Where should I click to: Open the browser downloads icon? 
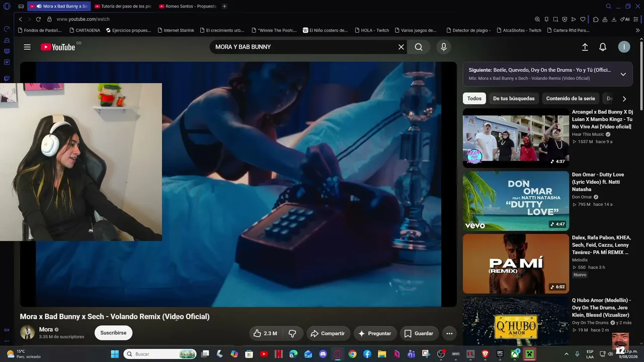(614, 19)
